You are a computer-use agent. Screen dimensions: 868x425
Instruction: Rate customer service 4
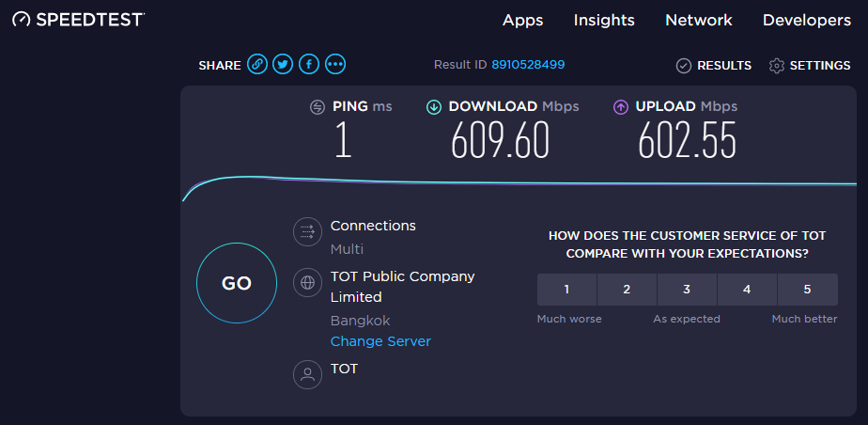(x=748, y=290)
